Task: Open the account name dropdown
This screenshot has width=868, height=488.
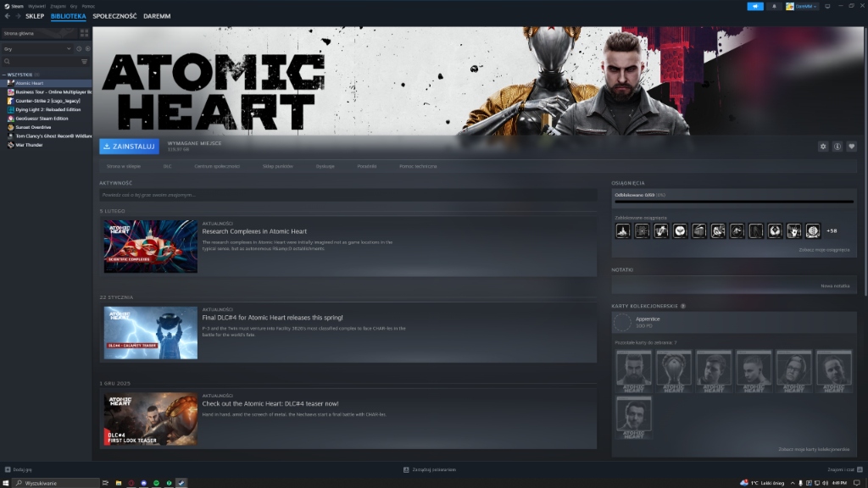Action: (805, 6)
